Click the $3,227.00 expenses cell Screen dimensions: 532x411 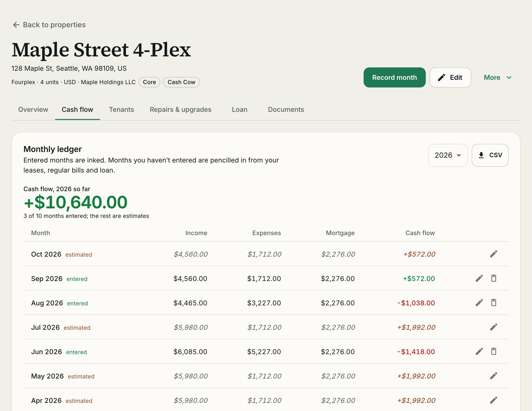pos(264,303)
